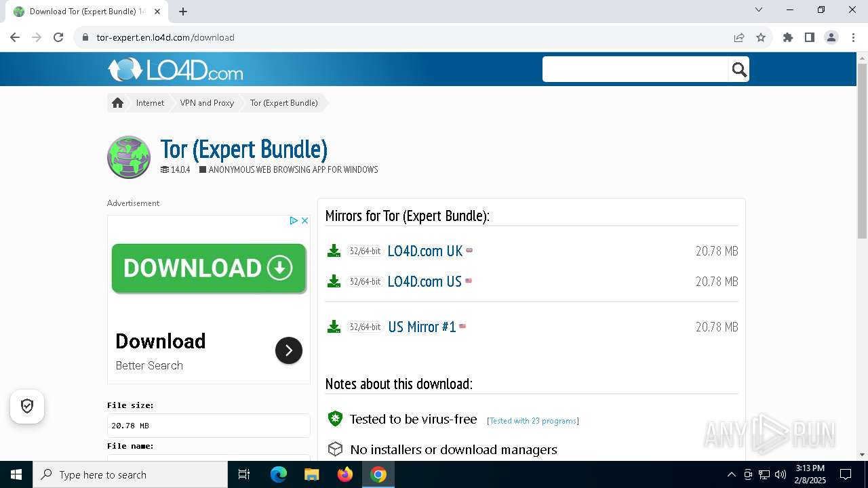Select the Download Tor (Expert Bundle) tab
868x488 pixels.
85,12
